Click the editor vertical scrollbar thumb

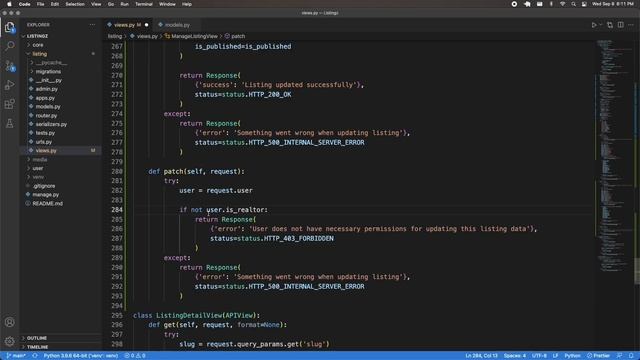(x=637, y=270)
